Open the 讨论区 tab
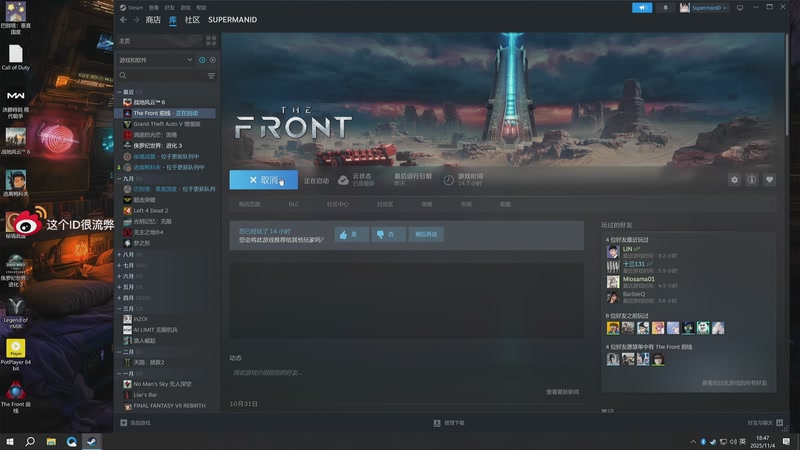Image resolution: width=800 pixels, height=450 pixels. pyautogui.click(x=385, y=204)
